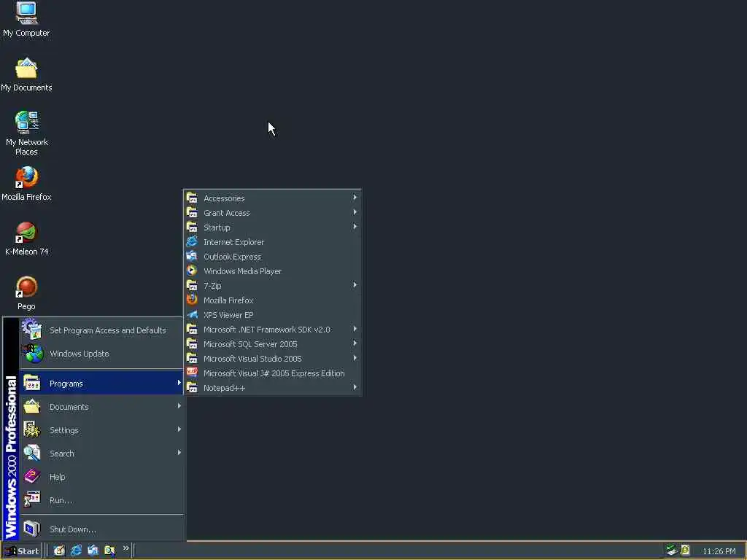Screen dimensions: 747x560
Task: Click the Microsoft Visual Studio 2005 folder icon
Action: 192,358
